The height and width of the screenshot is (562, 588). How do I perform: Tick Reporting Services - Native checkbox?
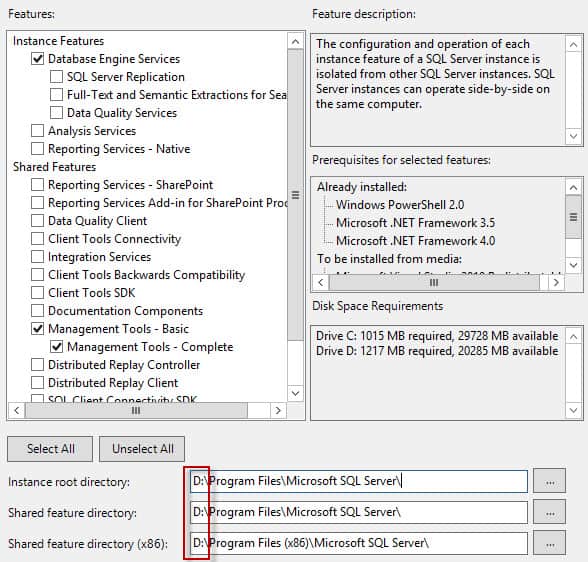(x=38, y=149)
